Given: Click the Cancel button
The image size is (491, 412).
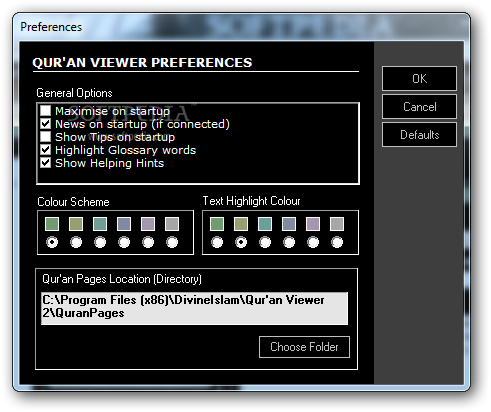Looking at the screenshot, I should point(419,107).
